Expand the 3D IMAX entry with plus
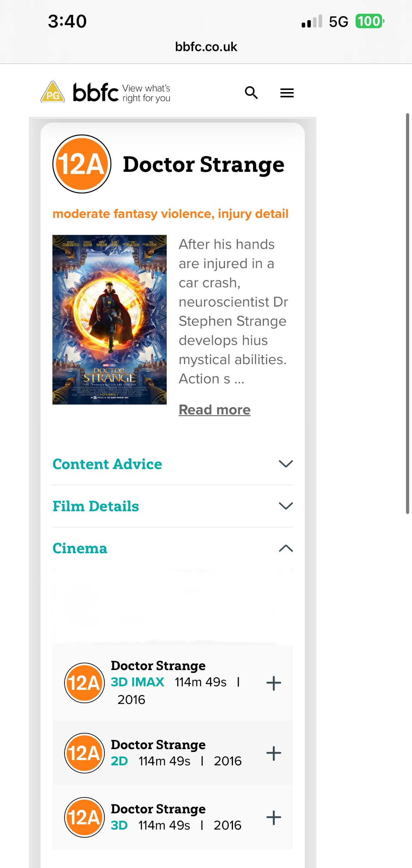 pyautogui.click(x=274, y=683)
